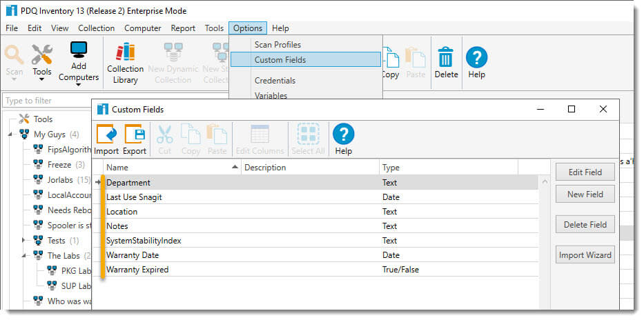The height and width of the screenshot is (320, 644).
Task: Open the Add Computers dropdown arrow
Action: (x=79, y=85)
